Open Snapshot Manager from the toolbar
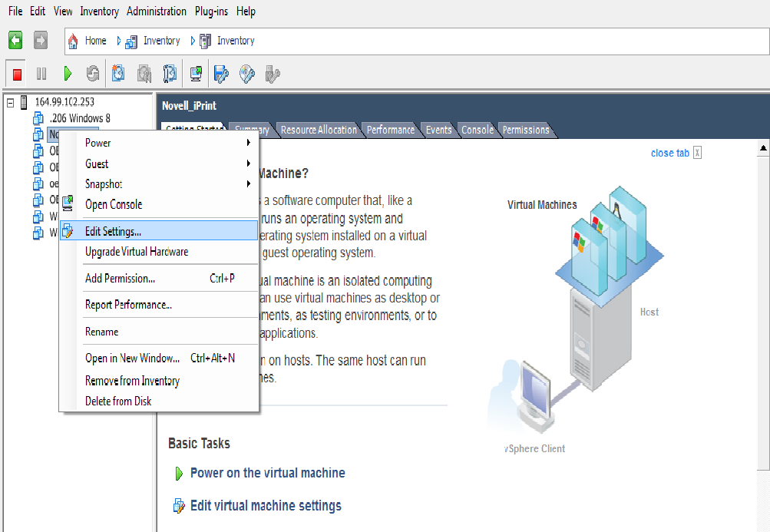 [x=170, y=74]
